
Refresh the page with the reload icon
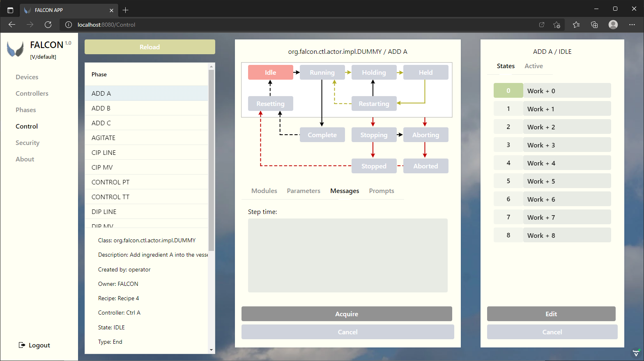[x=48, y=25]
